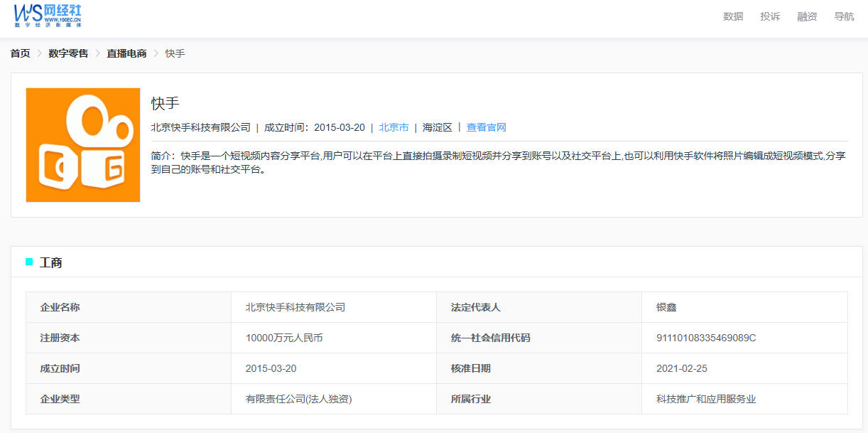Open the 导航 menu in header
This screenshot has width=868, height=433.
pyautogui.click(x=844, y=16)
